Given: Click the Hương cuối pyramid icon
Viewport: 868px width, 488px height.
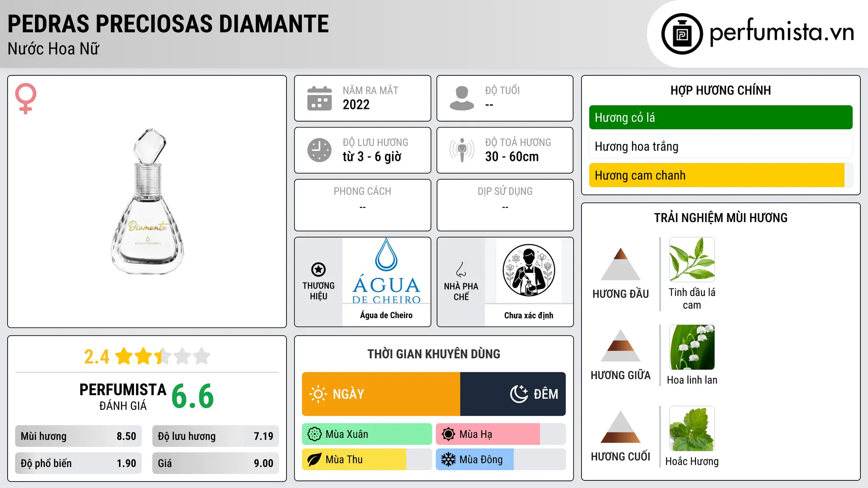Looking at the screenshot, I should pyautogui.click(x=620, y=427).
